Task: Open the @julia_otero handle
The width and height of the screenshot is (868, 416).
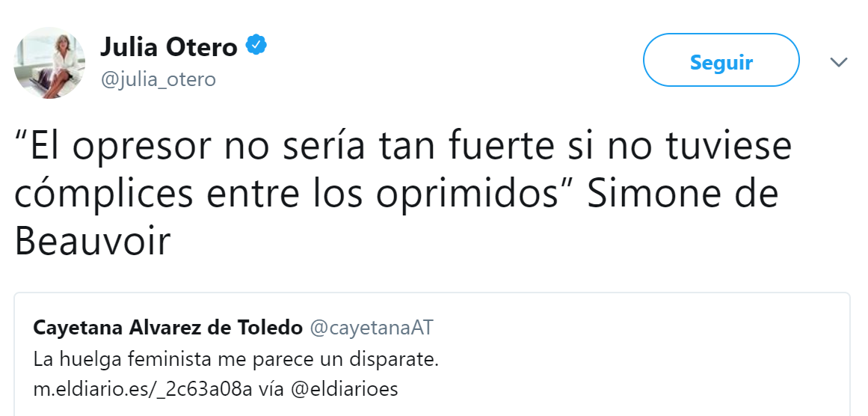Action: click(158, 79)
